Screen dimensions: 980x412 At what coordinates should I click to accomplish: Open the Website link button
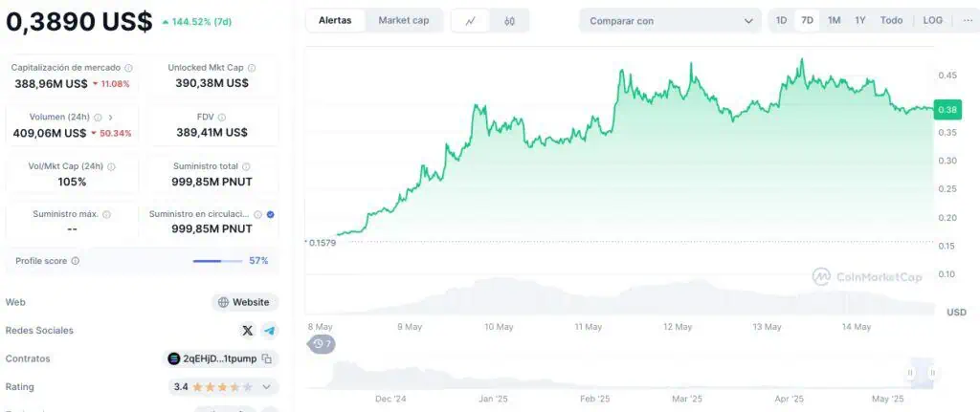[244, 302]
